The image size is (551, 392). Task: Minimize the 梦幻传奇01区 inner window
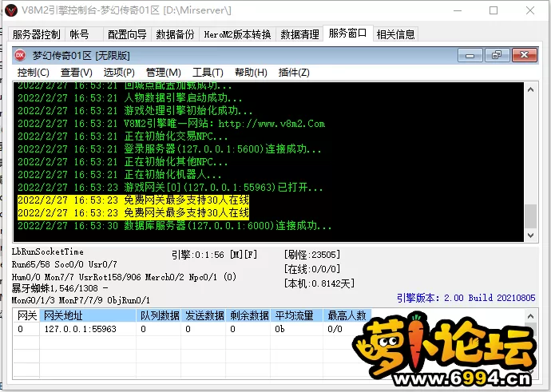pyautogui.click(x=470, y=55)
